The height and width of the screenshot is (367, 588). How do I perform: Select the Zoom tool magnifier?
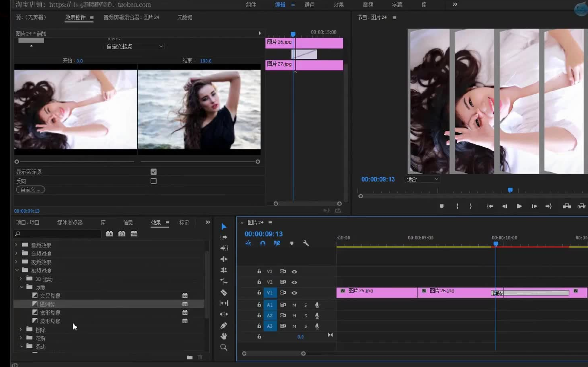tap(224, 347)
